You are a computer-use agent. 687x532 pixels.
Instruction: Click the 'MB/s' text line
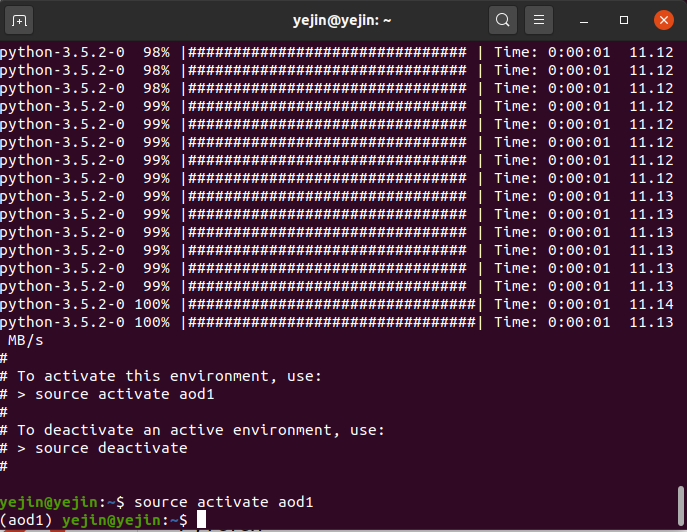[x=25, y=340]
